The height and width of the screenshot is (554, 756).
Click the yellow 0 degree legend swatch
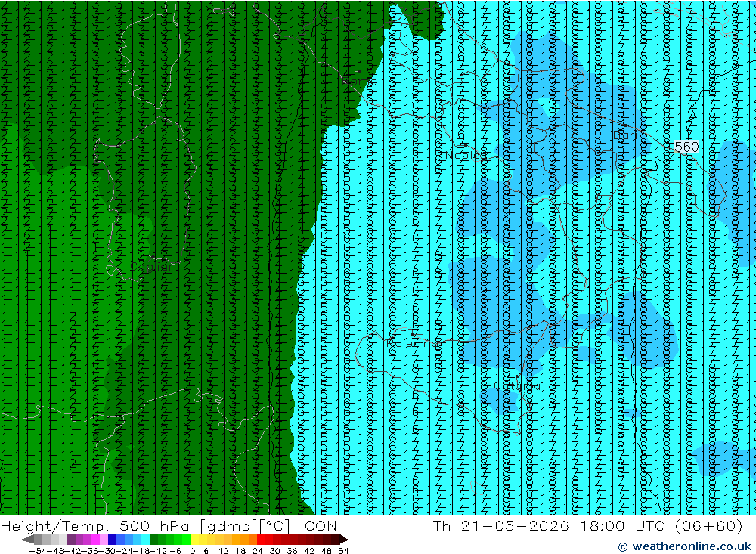(x=195, y=539)
